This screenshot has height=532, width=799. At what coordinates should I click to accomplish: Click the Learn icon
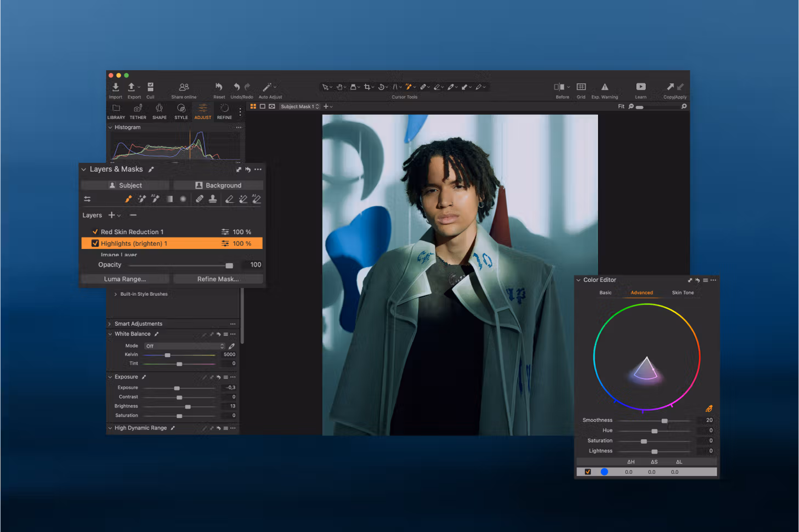click(x=641, y=87)
